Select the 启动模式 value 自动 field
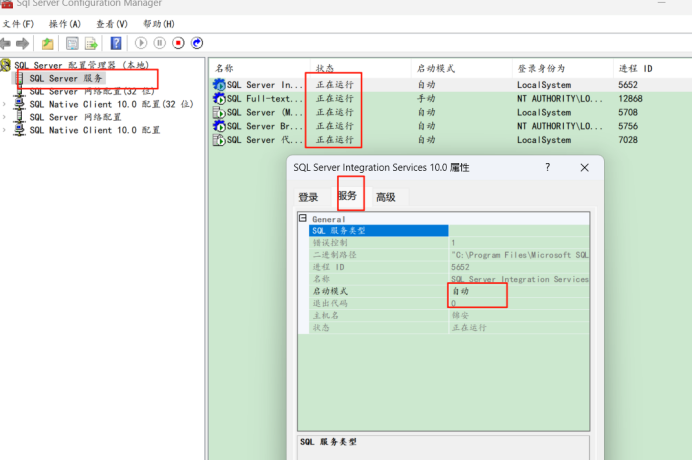This screenshot has height=460, width=692. pos(476,291)
